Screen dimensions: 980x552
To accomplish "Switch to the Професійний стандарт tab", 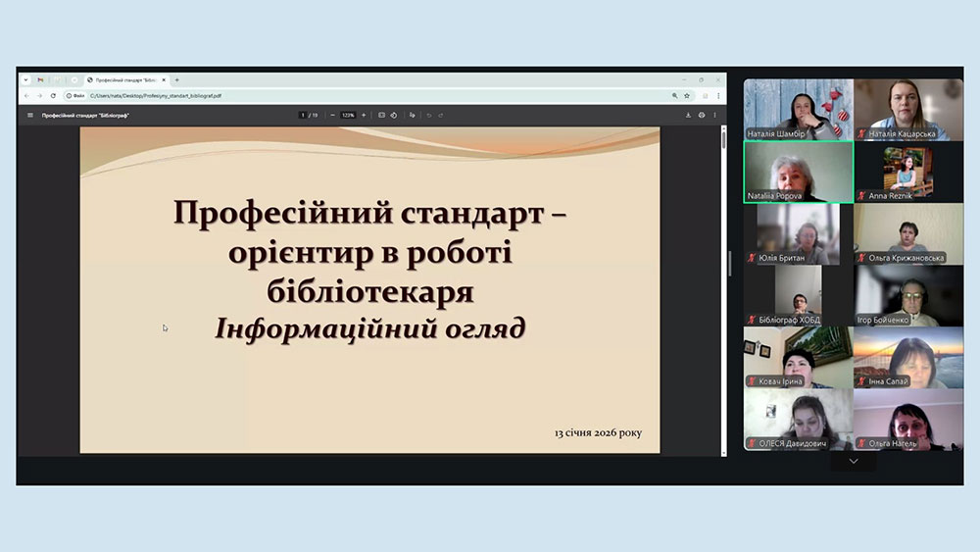I will point(125,79).
